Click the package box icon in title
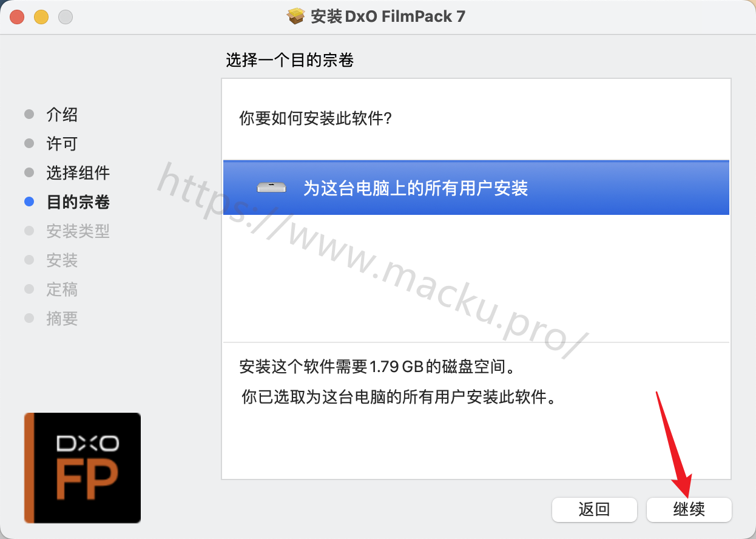 pos(295,16)
